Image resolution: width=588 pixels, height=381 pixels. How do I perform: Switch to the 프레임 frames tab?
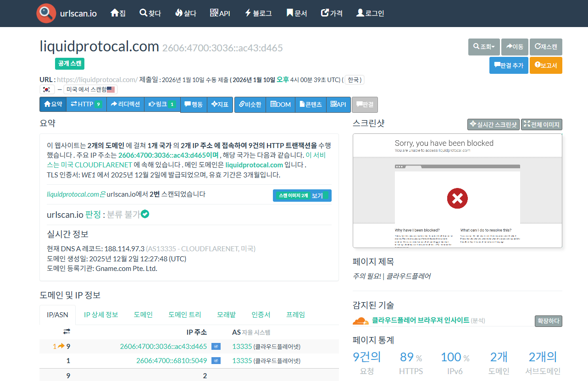295,315
